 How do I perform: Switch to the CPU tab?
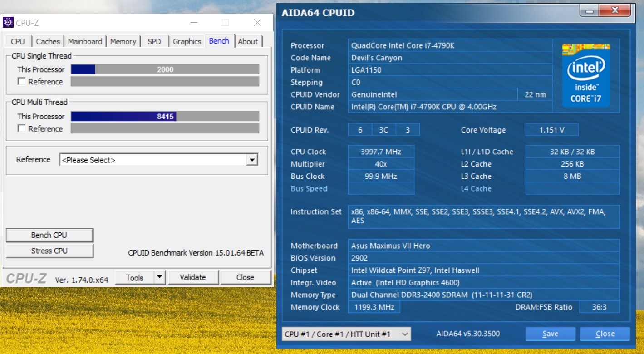18,41
